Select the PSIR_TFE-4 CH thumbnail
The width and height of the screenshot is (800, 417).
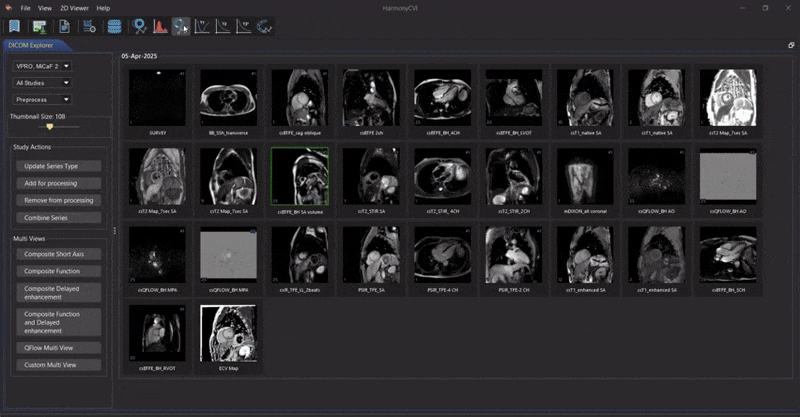(x=443, y=255)
